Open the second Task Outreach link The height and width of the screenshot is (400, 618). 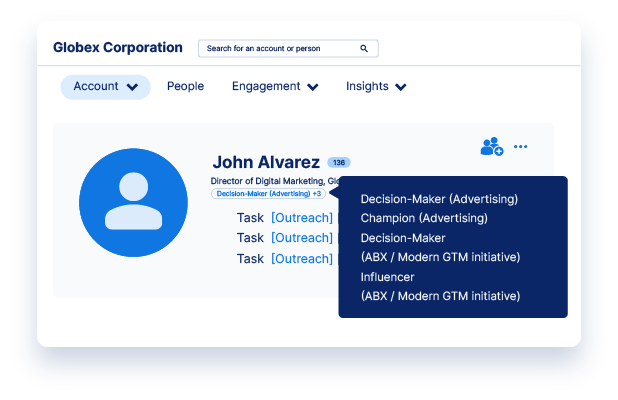[x=302, y=238]
